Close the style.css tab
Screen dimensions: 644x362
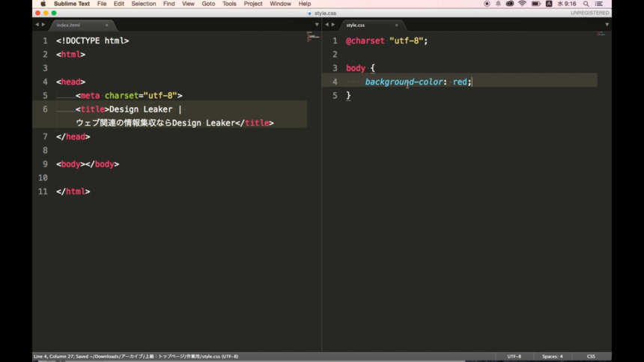396,25
